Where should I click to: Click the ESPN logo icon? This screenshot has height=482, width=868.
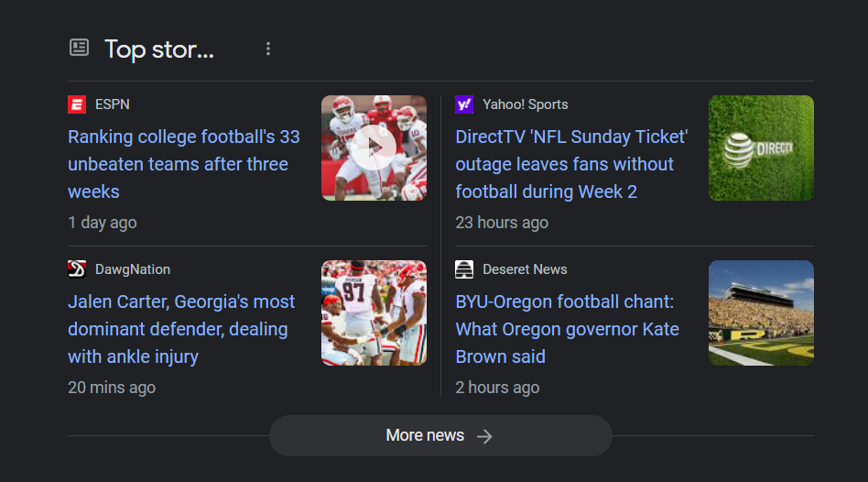pos(77,104)
